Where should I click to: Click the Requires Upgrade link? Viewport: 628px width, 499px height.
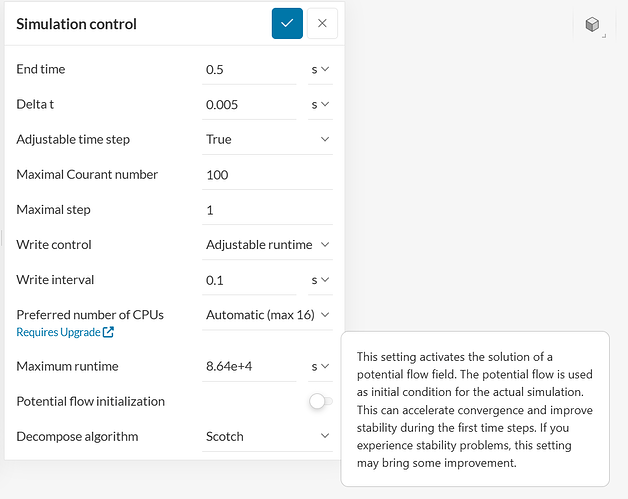(x=58, y=332)
